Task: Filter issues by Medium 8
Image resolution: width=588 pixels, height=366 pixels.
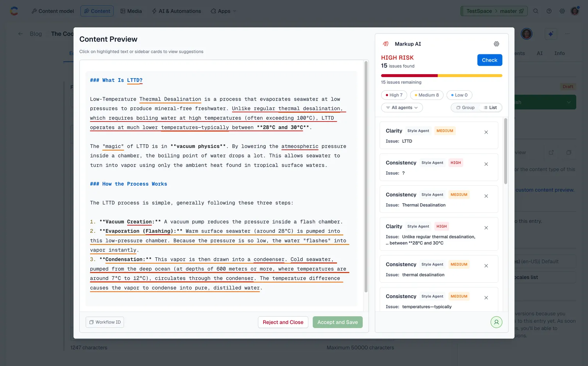Action: (x=427, y=95)
